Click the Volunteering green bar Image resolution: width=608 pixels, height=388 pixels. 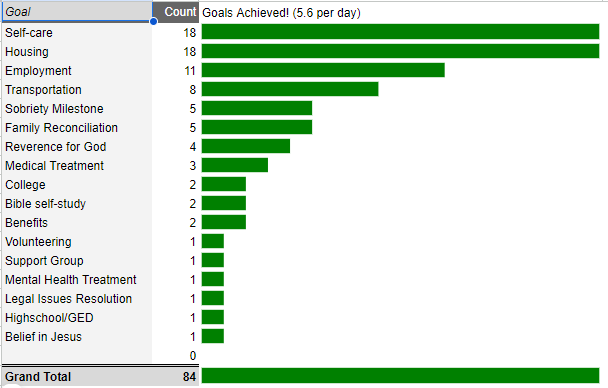click(212, 241)
